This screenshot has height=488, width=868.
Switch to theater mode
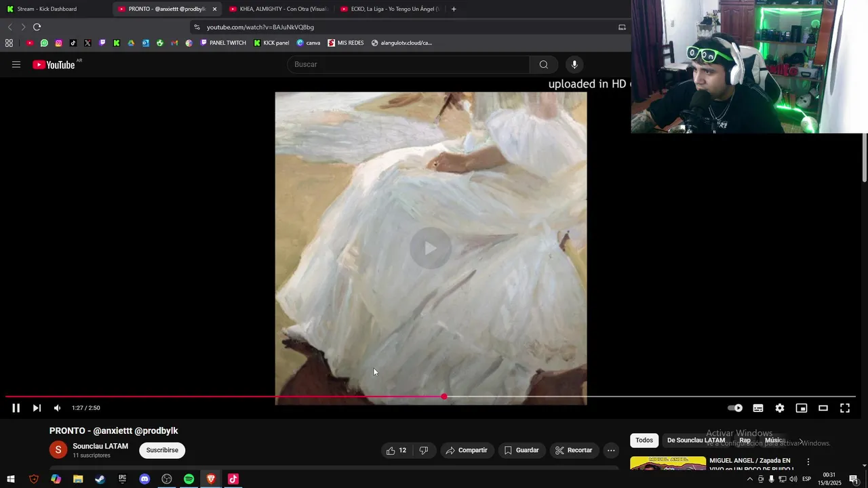(823, 408)
